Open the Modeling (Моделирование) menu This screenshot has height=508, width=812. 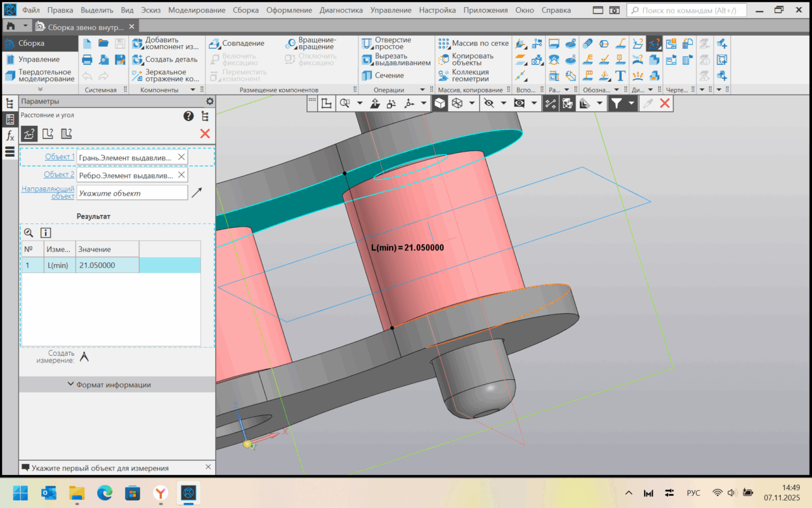pyautogui.click(x=197, y=10)
